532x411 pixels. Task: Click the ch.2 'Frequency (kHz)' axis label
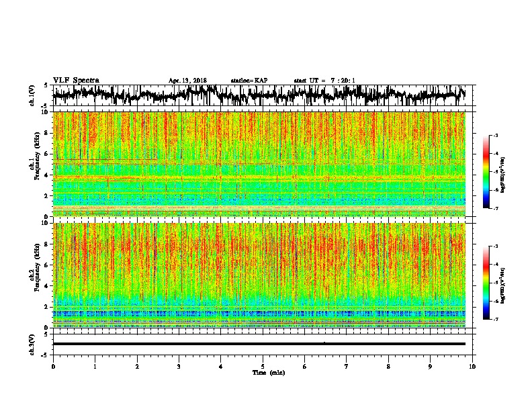click(x=37, y=267)
